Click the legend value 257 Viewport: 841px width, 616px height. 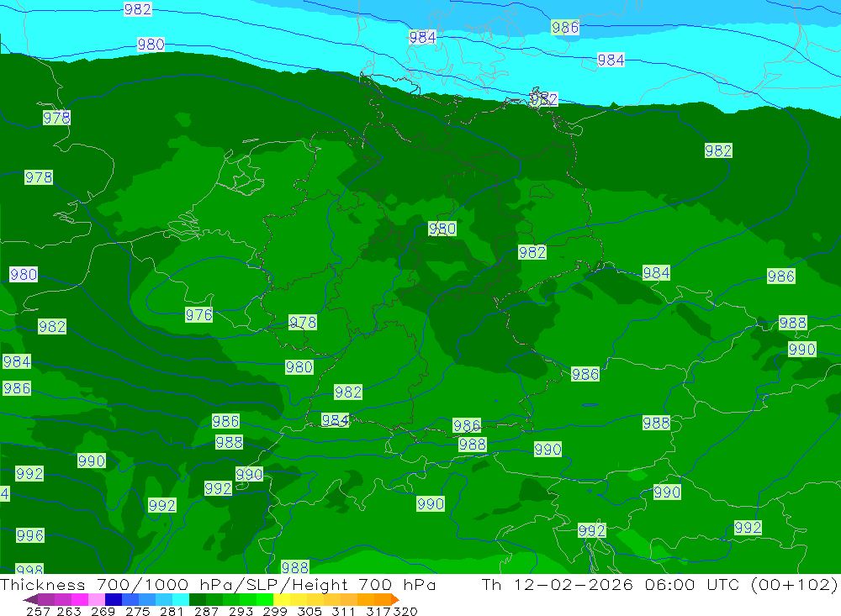click(38, 611)
